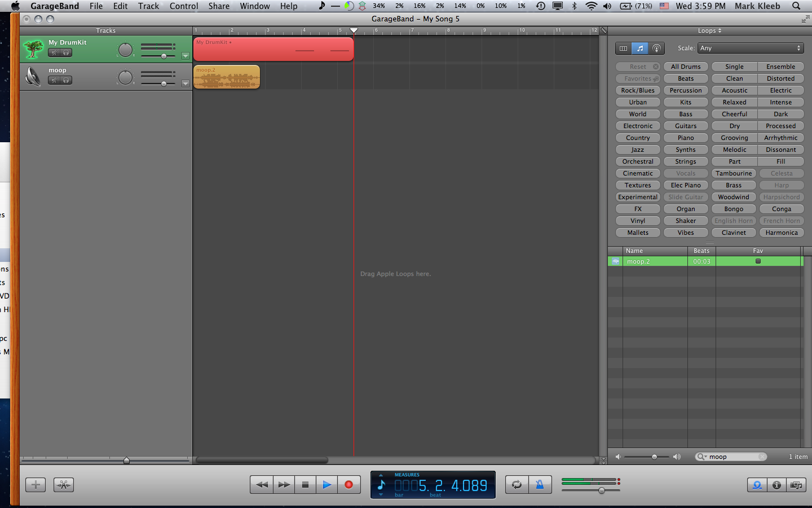Add a new track with plus button
This screenshot has width=812, height=508.
tap(36, 485)
